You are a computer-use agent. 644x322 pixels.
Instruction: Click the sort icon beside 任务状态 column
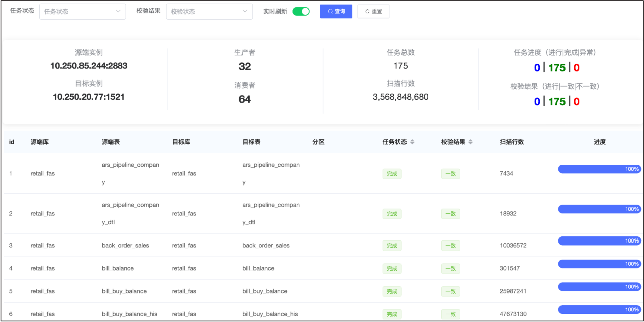(412, 142)
